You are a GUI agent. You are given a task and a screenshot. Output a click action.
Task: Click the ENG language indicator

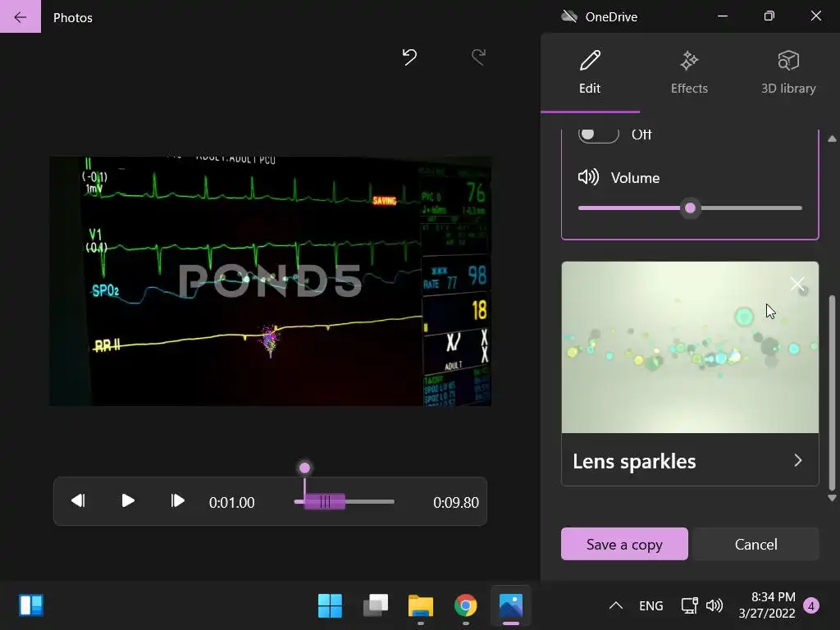click(651, 606)
